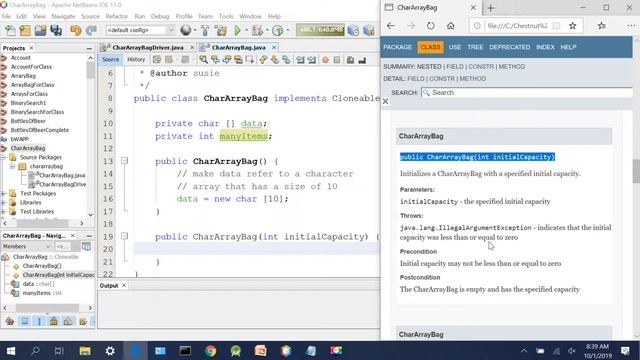640x360 pixels.
Task: Click INDEX link in Javadoc navbar
Action: click(545, 47)
